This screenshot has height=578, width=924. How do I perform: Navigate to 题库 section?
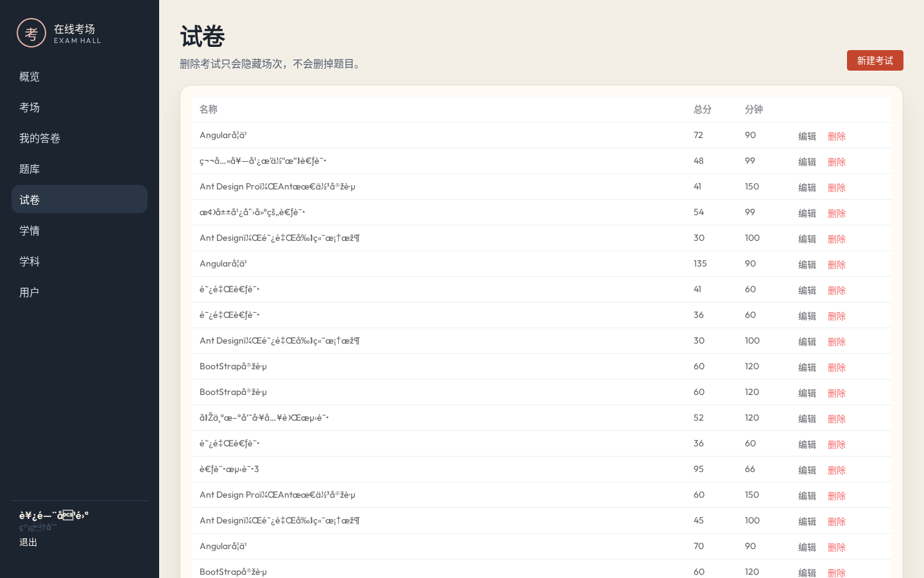click(x=80, y=169)
